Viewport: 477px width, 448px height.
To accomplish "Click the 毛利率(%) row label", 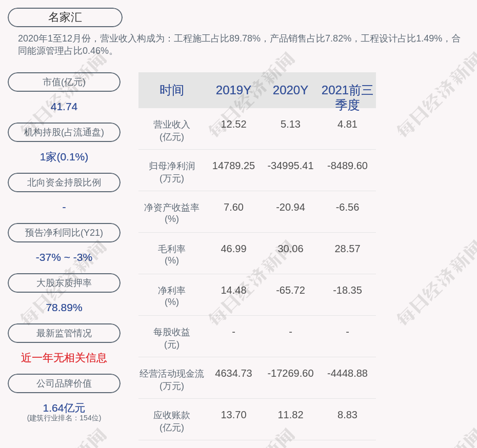I will 172,255.
